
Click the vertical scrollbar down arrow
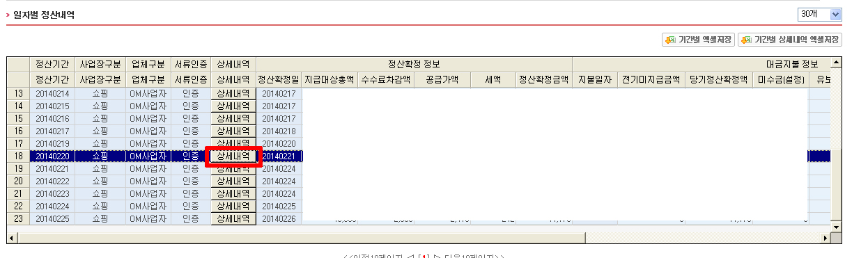(x=837, y=227)
